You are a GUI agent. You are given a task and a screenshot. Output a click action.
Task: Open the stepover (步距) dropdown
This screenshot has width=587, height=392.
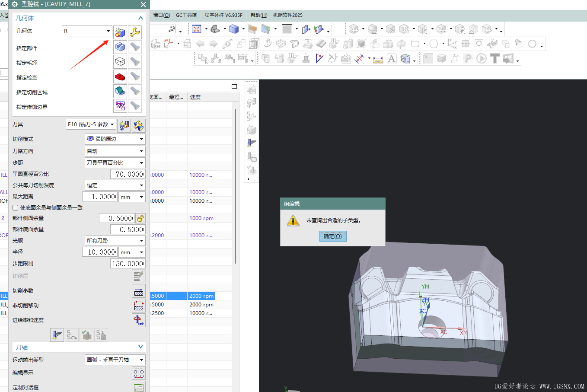tap(115, 163)
